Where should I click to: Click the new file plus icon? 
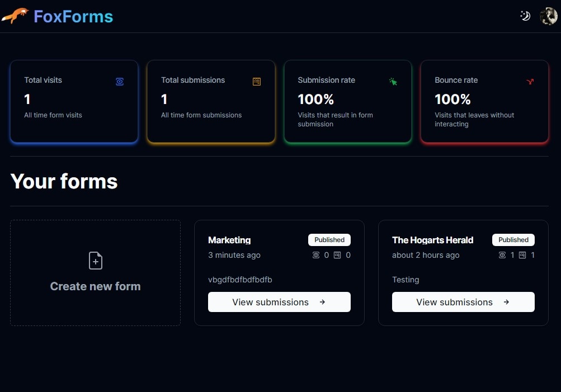pyautogui.click(x=96, y=261)
